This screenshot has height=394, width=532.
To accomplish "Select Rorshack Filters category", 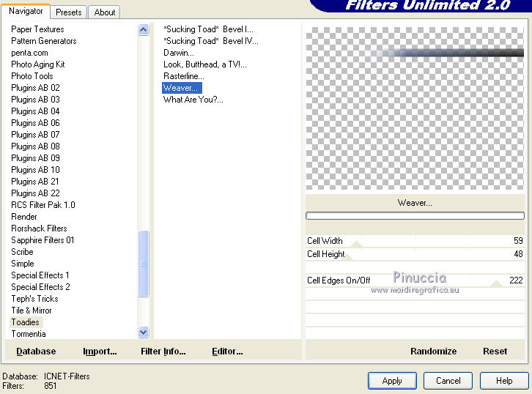I will tap(39, 228).
